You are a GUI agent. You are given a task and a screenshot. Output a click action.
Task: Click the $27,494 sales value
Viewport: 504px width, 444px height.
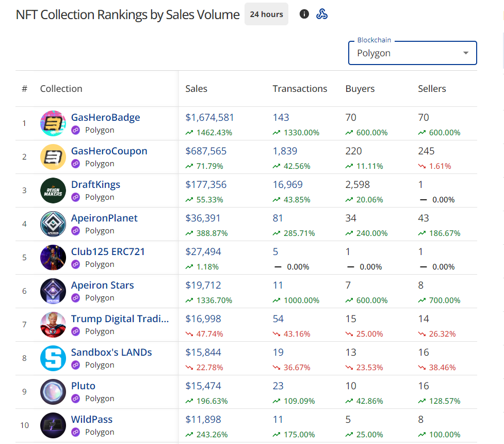(x=203, y=251)
